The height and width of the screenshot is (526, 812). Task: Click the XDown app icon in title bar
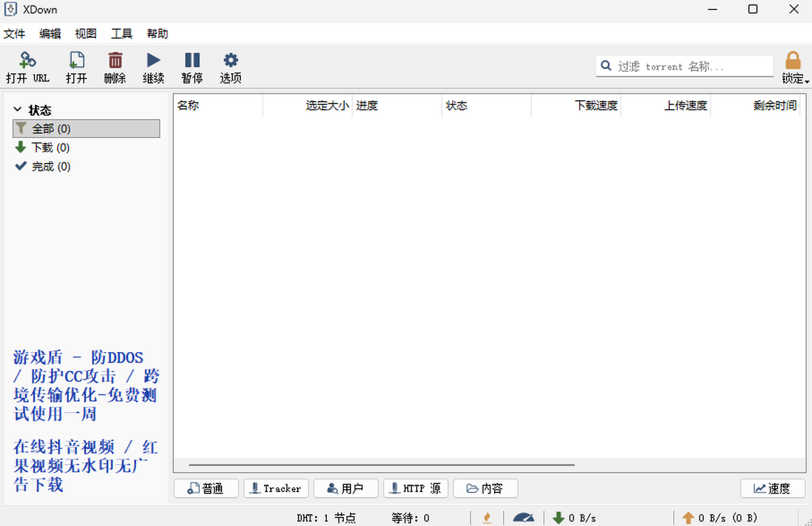point(12,9)
